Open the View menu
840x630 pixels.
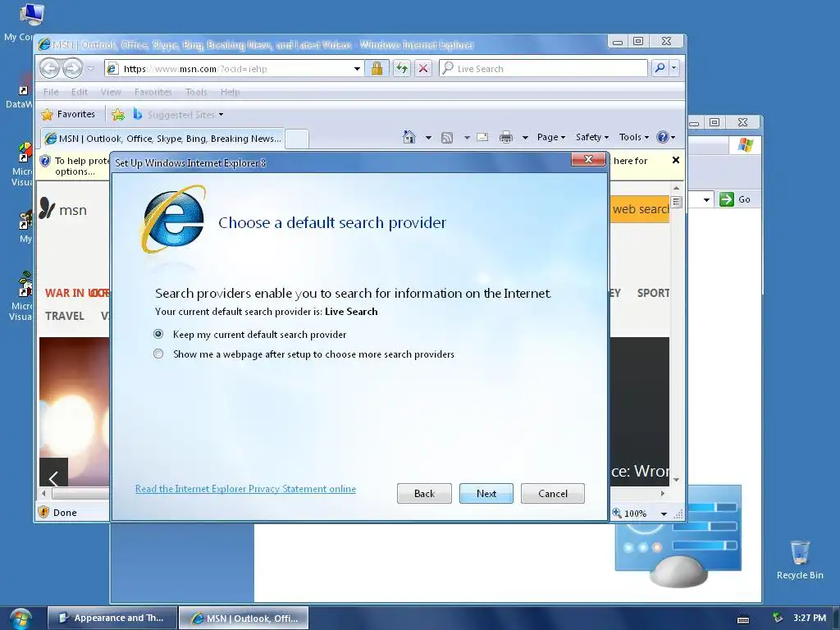pos(111,92)
